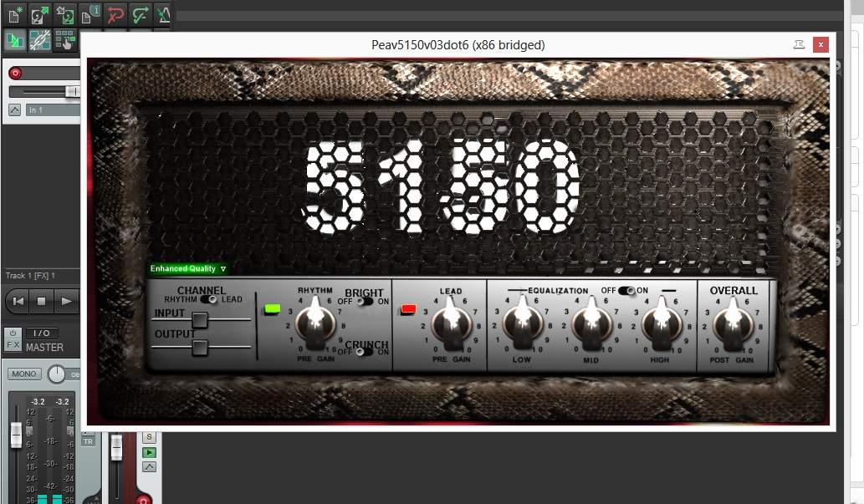
Task: Go to project start in transport
Action: click(x=18, y=301)
